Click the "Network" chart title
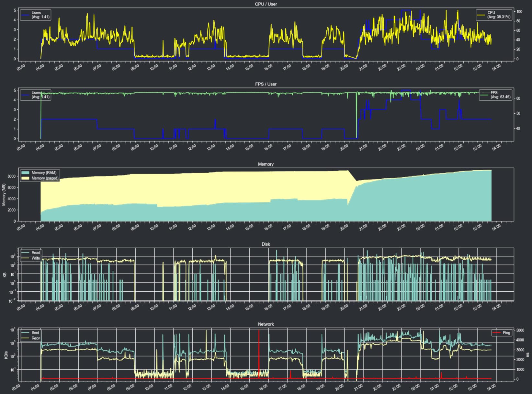 266,324
